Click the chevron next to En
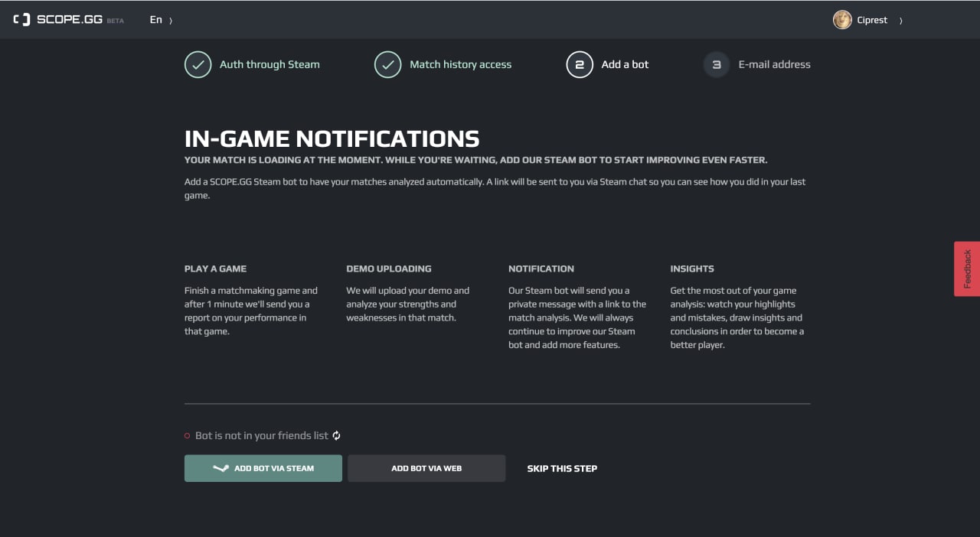 point(170,21)
